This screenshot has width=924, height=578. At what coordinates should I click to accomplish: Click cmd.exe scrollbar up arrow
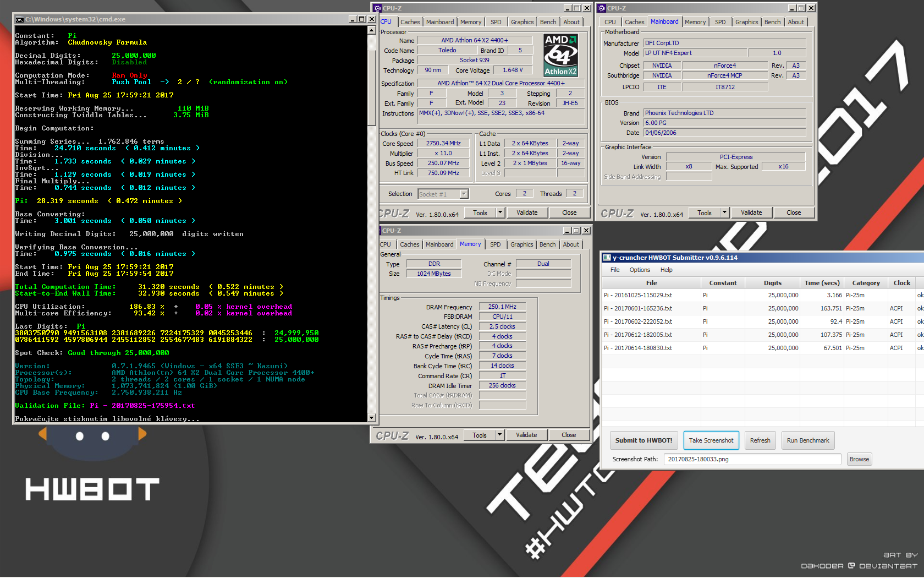point(372,30)
